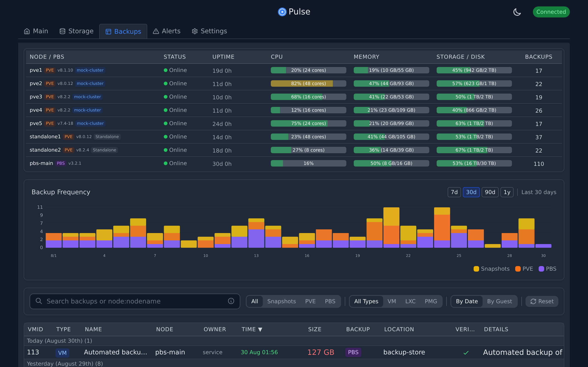The height and width of the screenshot is (367, 588).
Task: Click the Connected status badge
Action: (551, 12)
